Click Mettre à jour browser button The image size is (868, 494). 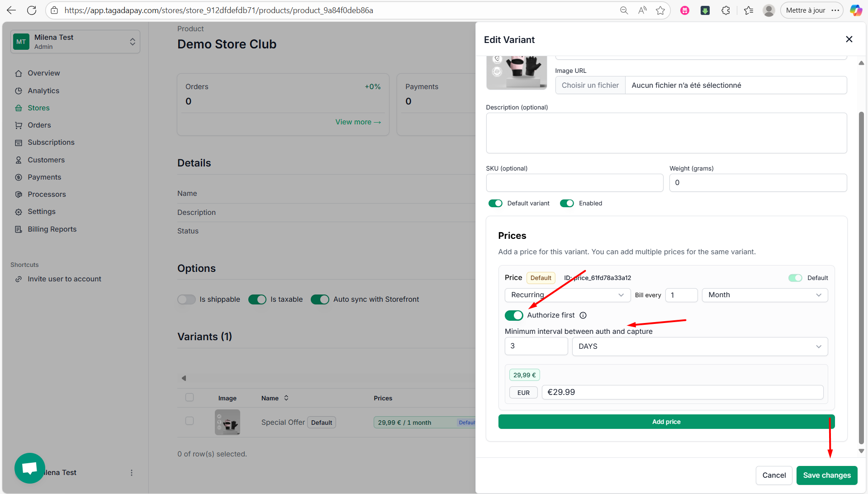point(812,10)
